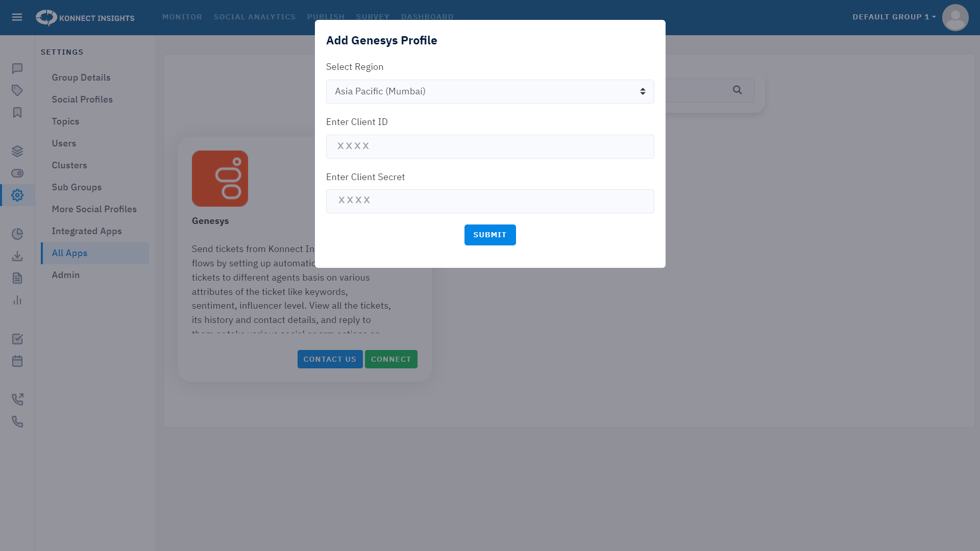Go to More Social Profiles
This screenshot has height=551, width=980.
(94, 209)
